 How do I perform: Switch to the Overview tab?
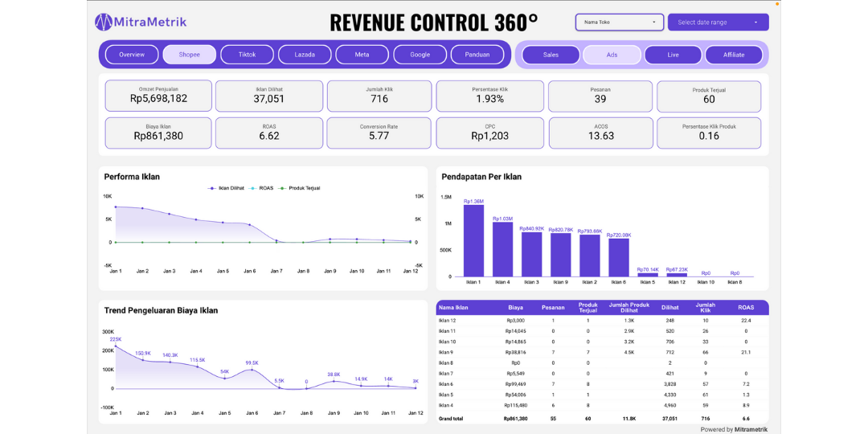pyautogui.click(x=132, y=55)
